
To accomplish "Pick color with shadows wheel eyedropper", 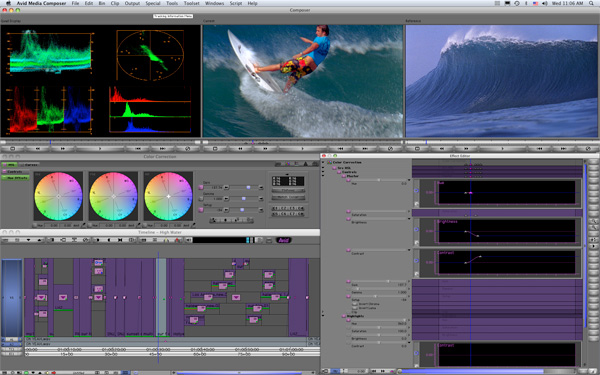I will click(83, 225).
